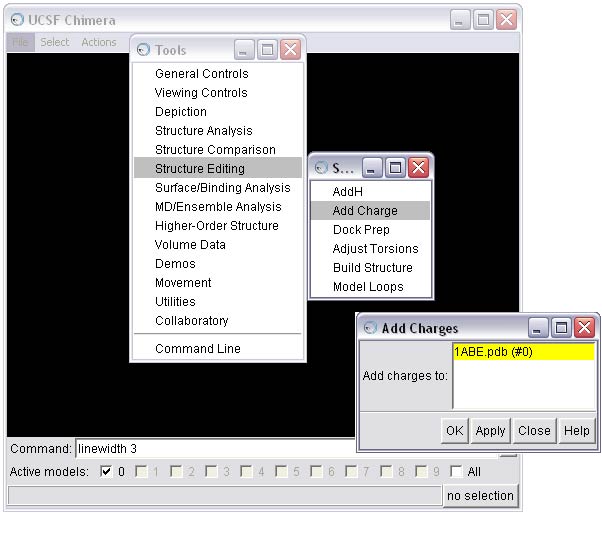Expand the Structure Analysis submenu
The height and width of the screenshot is (537, 602).
pyautogui.click(x=203, y=131)
